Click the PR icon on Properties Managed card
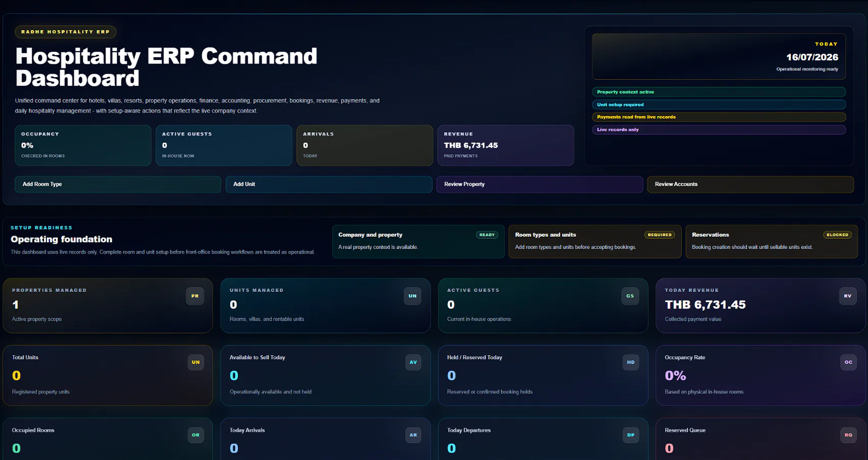This screenshot has width=868, height=460. point(195,296)
